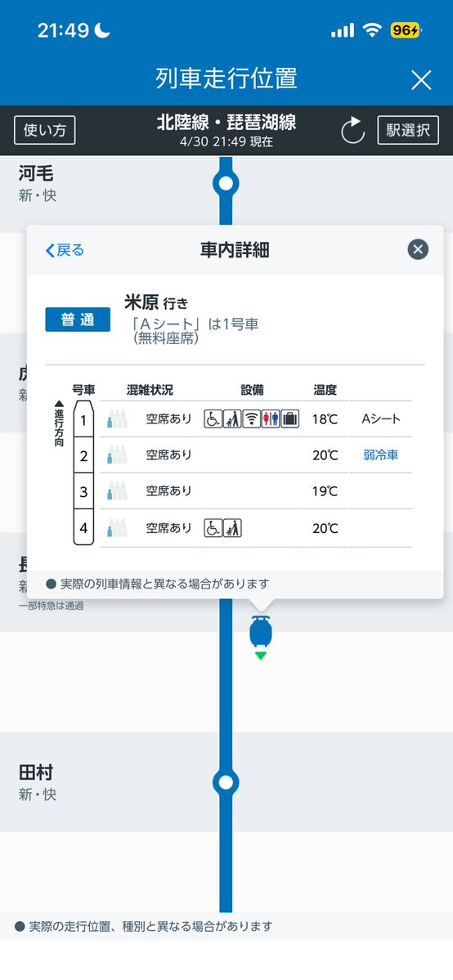Select car number 4 in the diagram

coord(84,527)
